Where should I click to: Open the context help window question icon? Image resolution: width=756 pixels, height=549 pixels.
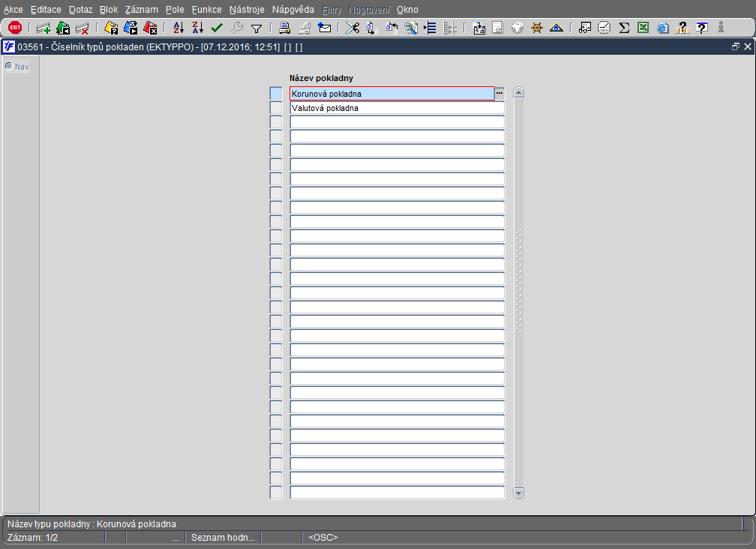click(x=702, y=28)
